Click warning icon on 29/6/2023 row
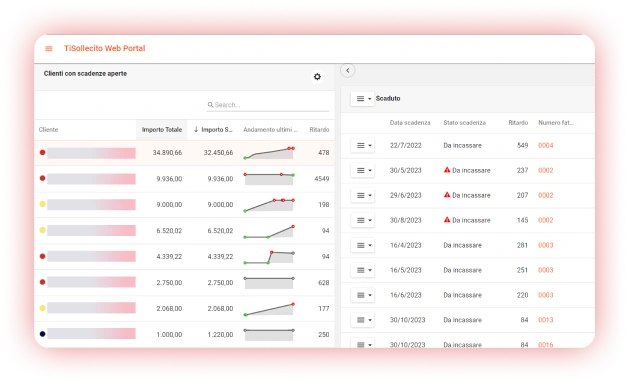 (x=447, y=195)
